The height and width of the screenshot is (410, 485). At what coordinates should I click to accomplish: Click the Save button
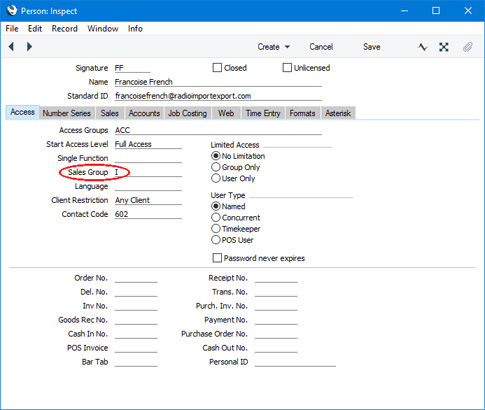(x=372, y=47)
